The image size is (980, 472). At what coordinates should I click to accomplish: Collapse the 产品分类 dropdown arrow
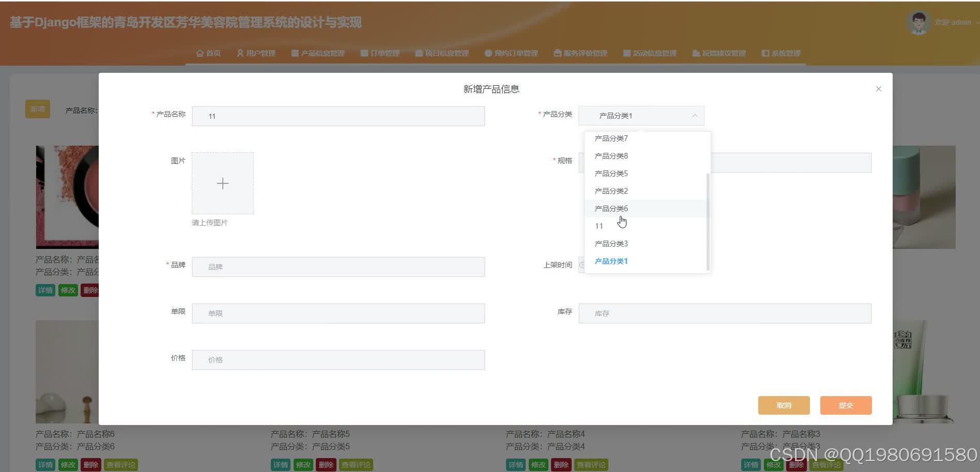(695, 116)
